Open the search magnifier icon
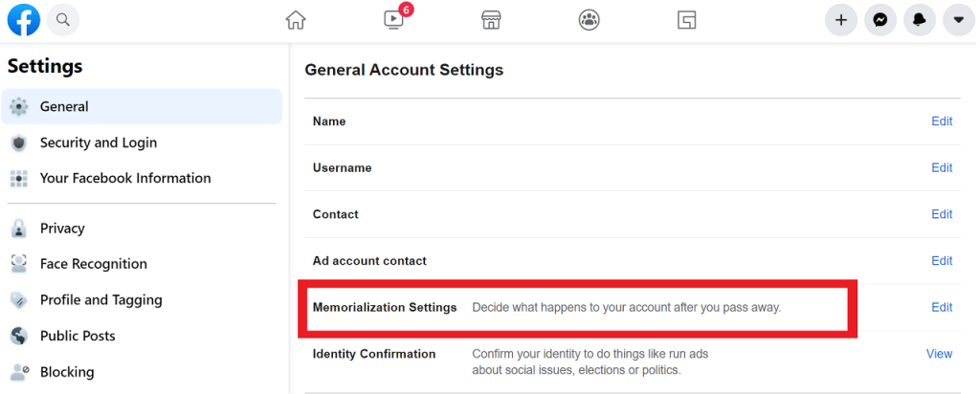The image size is (980, 394). pos(62,20)
